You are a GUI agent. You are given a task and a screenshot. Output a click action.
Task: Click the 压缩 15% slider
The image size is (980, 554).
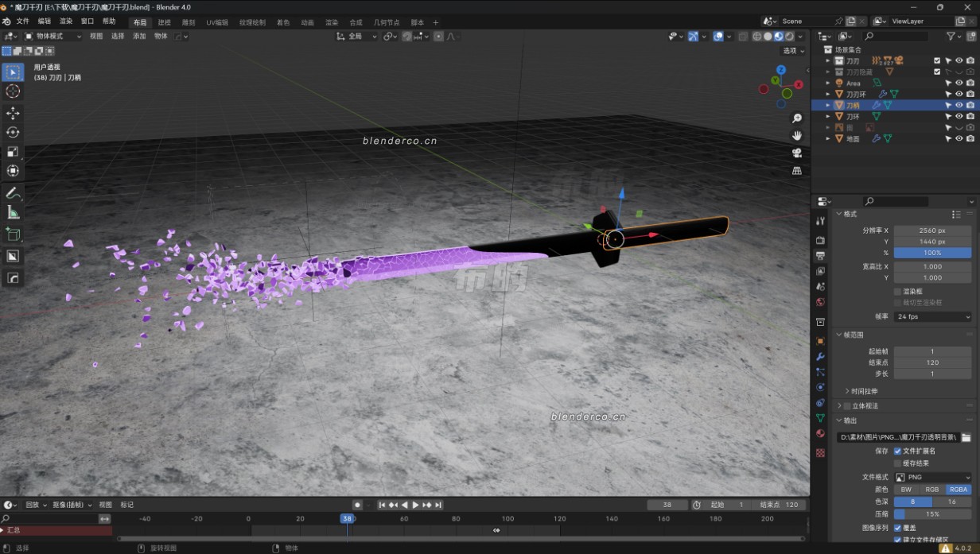[932, 514]
